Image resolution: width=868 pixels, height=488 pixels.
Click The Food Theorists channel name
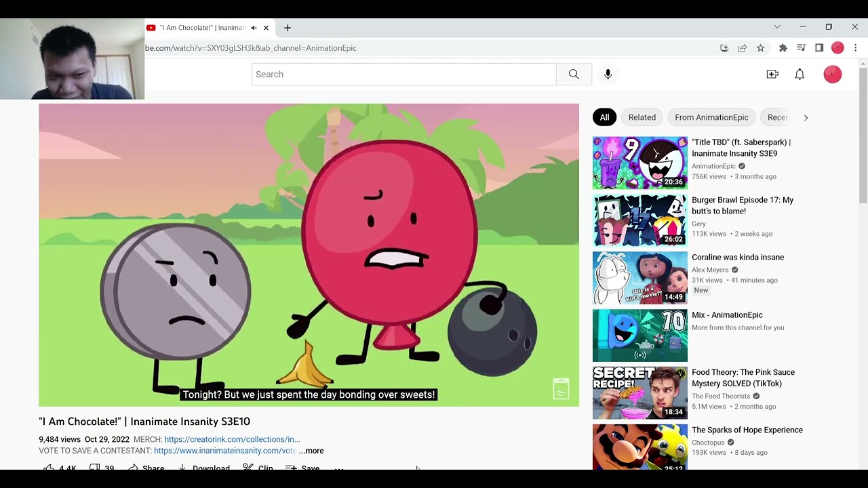click(x=721, y=396)
